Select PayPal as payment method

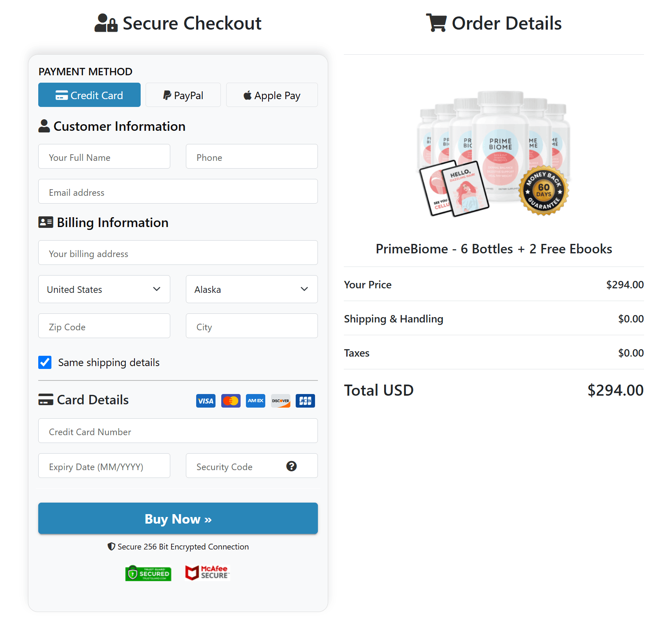point(183,95)
